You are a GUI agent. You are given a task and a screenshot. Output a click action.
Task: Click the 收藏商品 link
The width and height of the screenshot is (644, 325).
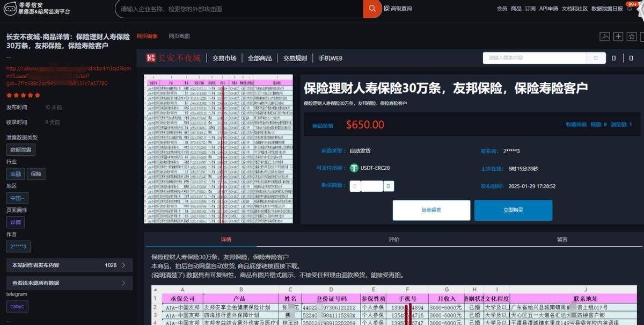pos(576,125)
